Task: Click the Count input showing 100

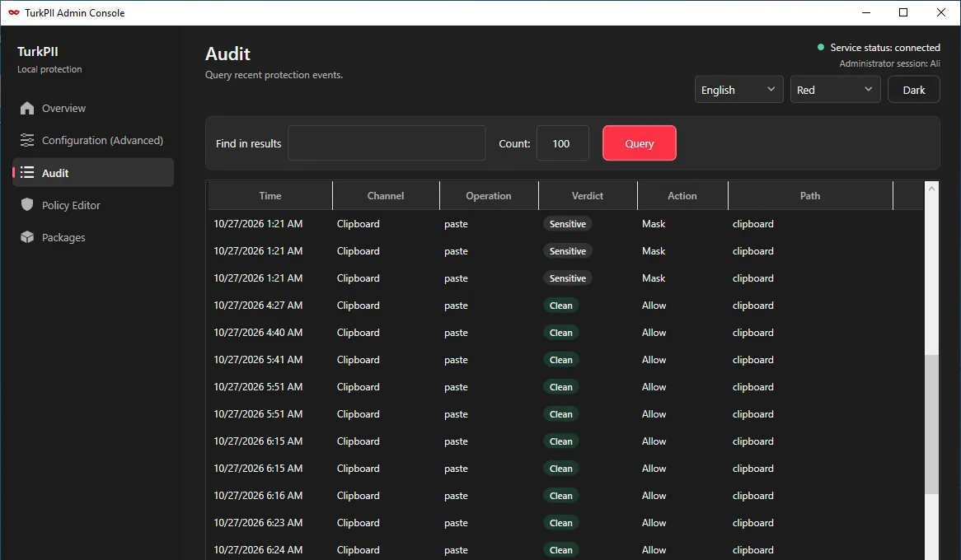Action: tap(563, 143)
